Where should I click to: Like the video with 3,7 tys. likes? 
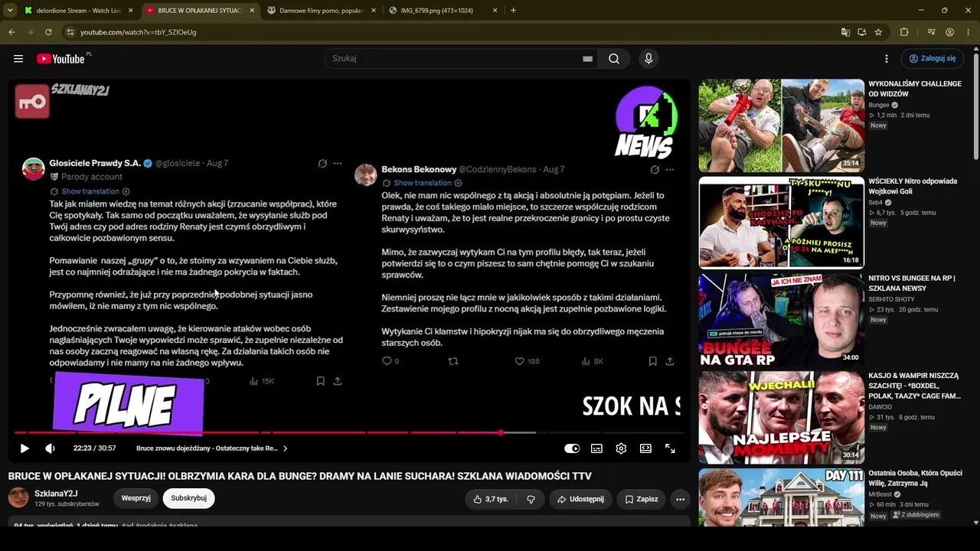click(x=491, y=499)
